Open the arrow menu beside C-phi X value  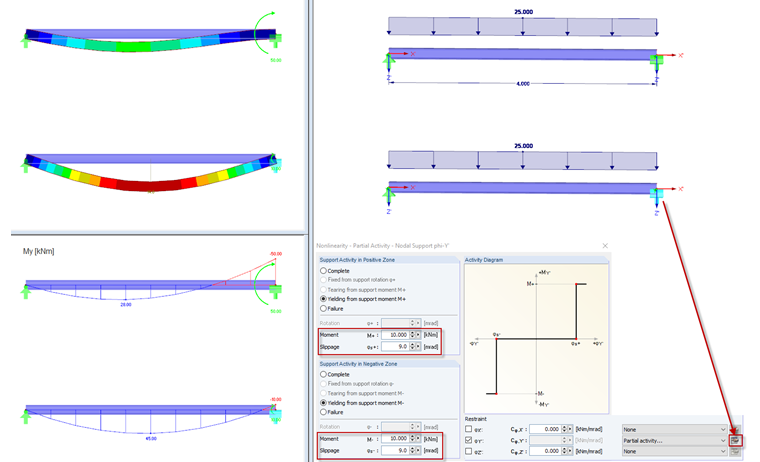pyautogui.click(x=570, y=429)
